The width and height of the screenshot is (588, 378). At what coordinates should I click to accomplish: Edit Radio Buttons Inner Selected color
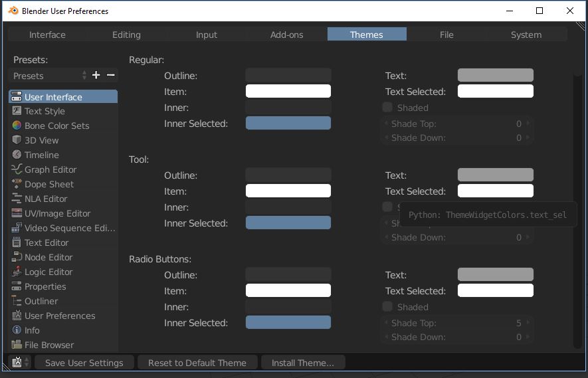tap(288, 322)
